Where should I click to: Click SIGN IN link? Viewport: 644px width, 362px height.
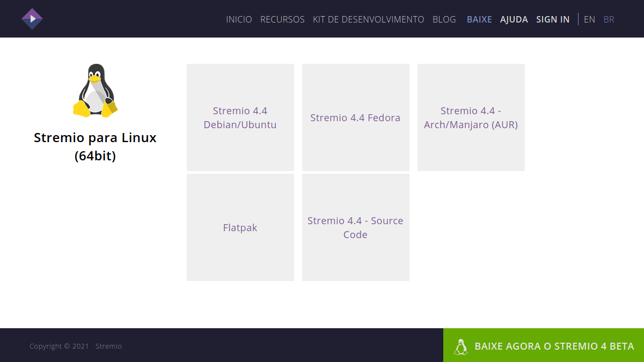(553, 19)
